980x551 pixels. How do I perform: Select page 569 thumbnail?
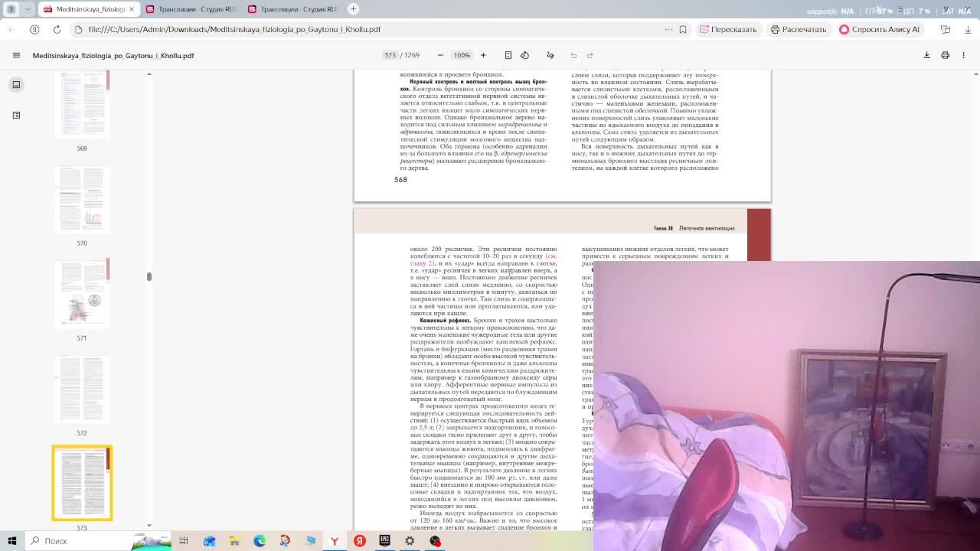82,103
